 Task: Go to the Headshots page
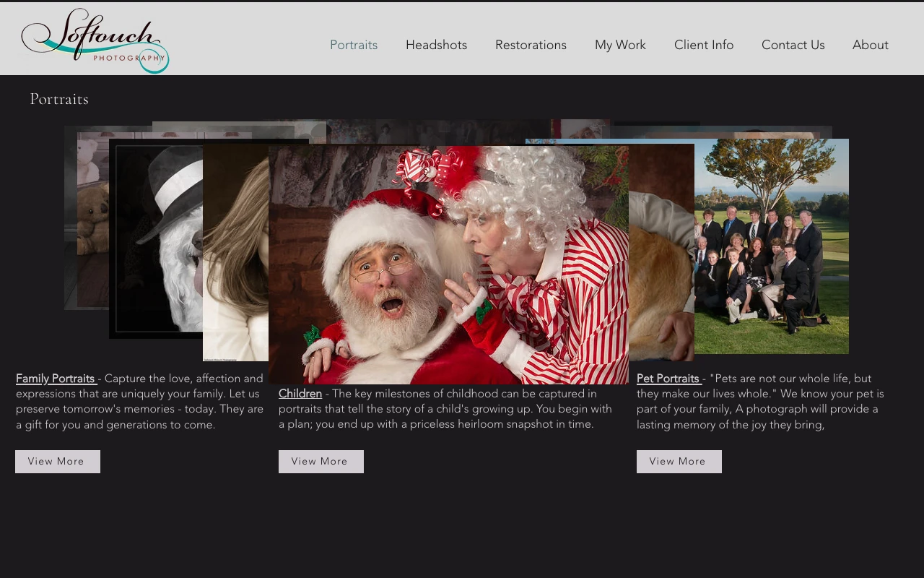coord(436,45)
